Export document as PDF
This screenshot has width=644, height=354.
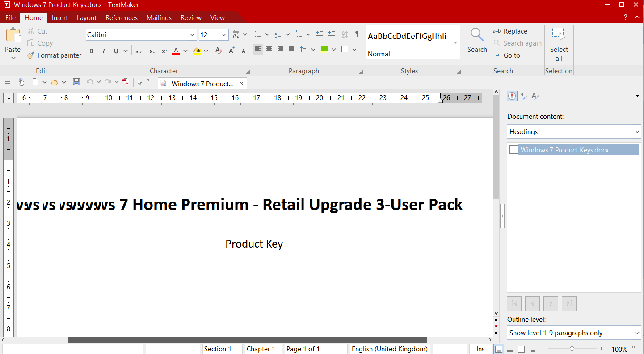[126, 82]
